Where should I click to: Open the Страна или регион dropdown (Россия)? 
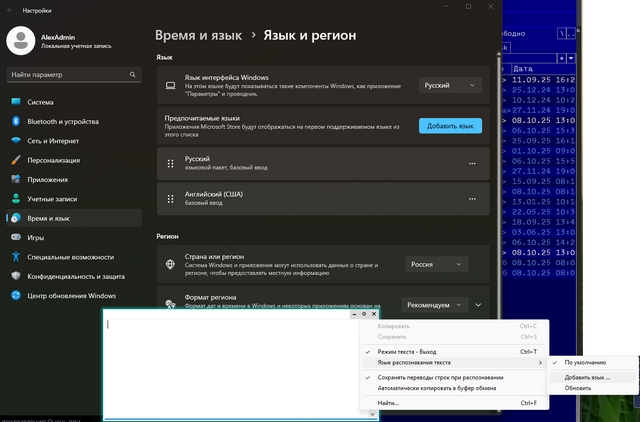pyautogui.click(x=437, y=264)
